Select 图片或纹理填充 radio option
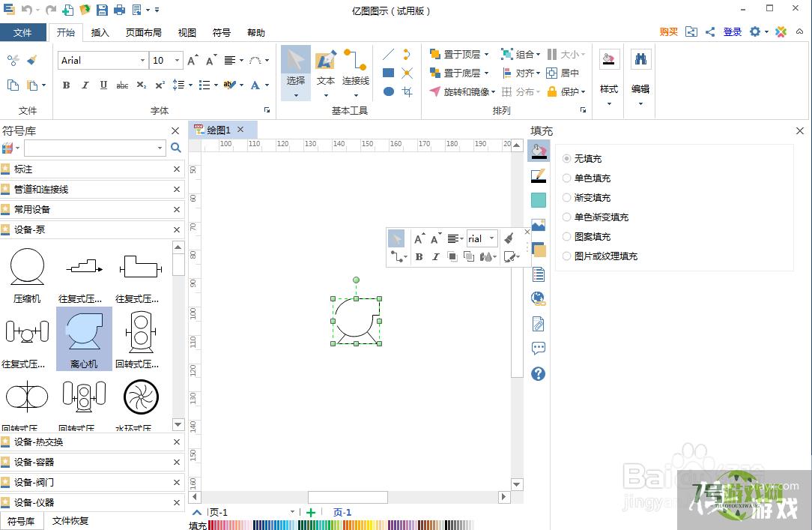 566,256
